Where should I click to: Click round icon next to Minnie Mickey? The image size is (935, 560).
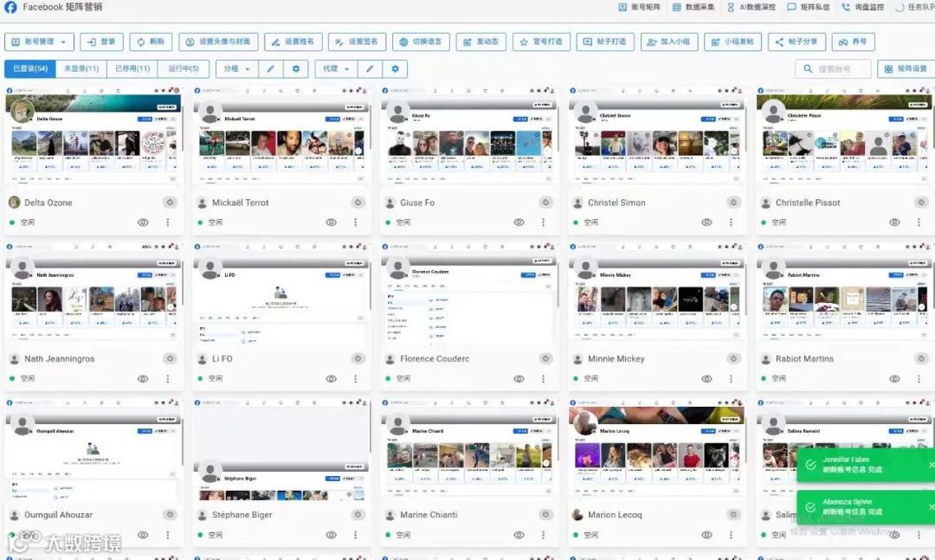click(733, 358)
